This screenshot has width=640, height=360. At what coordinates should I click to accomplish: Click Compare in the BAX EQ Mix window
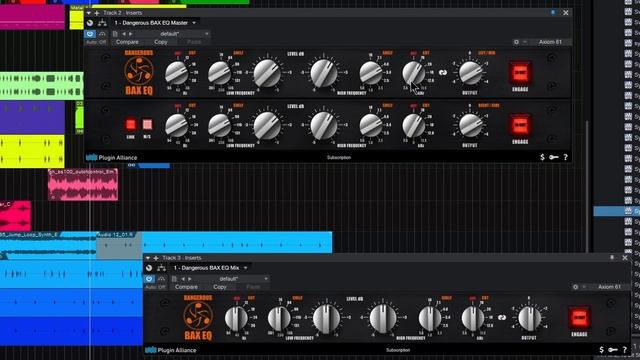pyautogui.click(x=186, y=287)
